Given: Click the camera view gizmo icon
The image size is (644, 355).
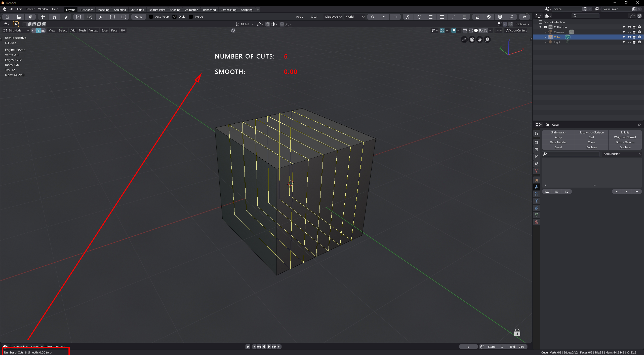Looking at the screenshot, I should tap(472, 40).
